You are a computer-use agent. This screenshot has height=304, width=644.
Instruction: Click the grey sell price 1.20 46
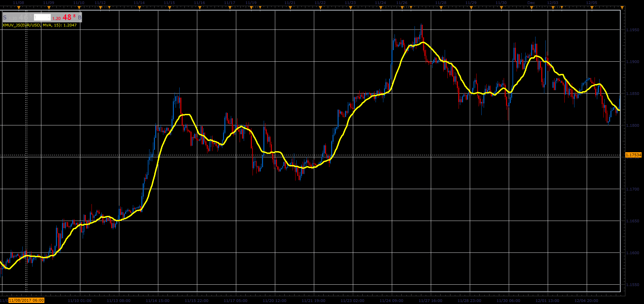20,17
